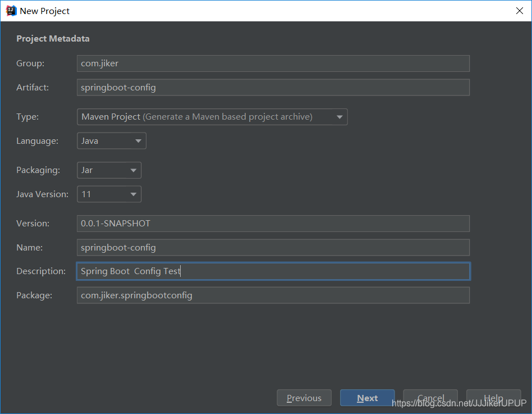Proceed with the Next button

(367, 398)
